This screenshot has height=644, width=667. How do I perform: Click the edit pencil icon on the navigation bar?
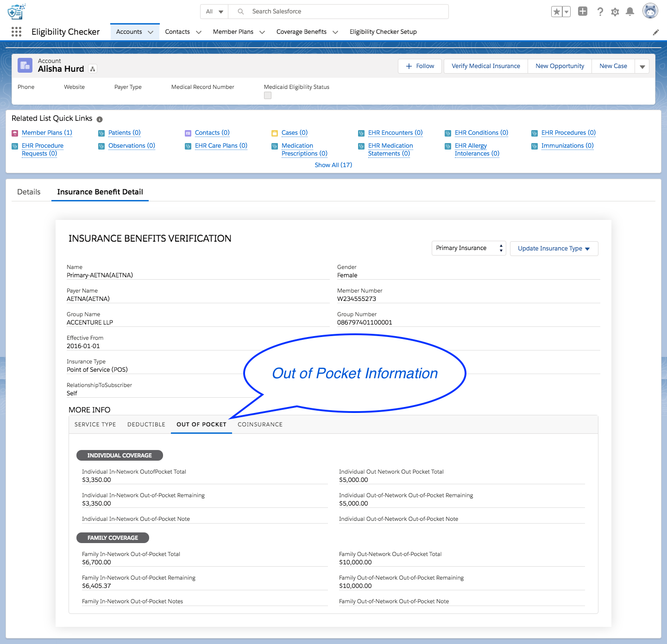[656, 32]
